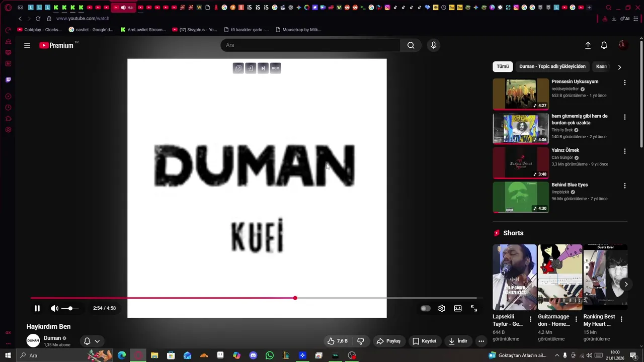
Task: Open options menu for hem gitmemiş gibi
Action: (x=625, y=117)
